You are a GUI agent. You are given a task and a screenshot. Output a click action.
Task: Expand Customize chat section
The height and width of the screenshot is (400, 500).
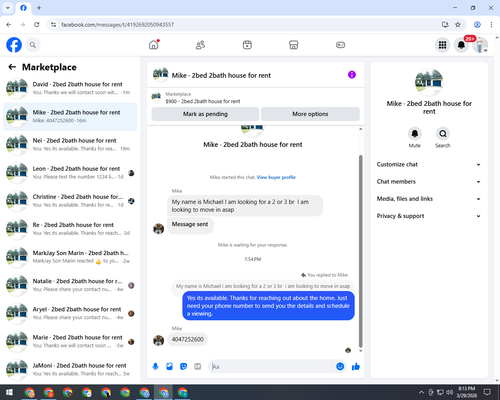429,164
